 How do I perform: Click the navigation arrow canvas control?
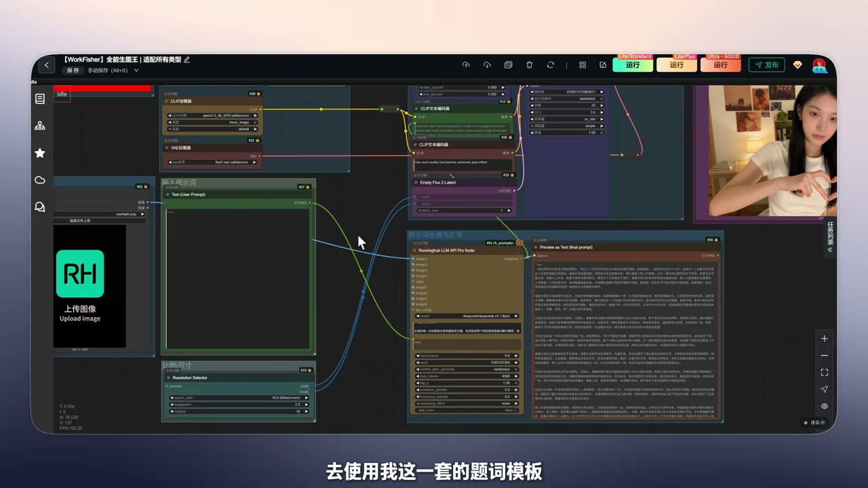tap(824, 390)
